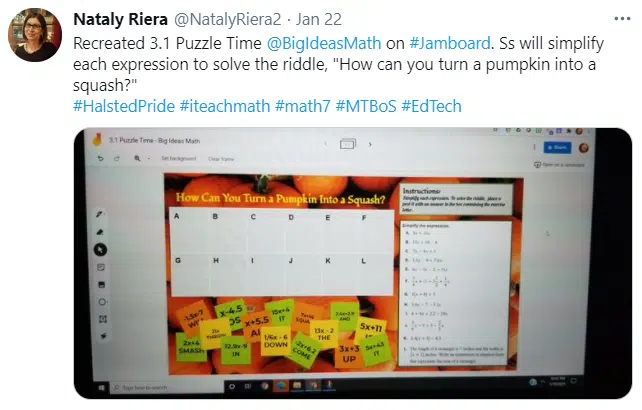Activate the Laser pointer tool
The height and width of the screenshot is (410, 642).
click(x=104, y=336)
